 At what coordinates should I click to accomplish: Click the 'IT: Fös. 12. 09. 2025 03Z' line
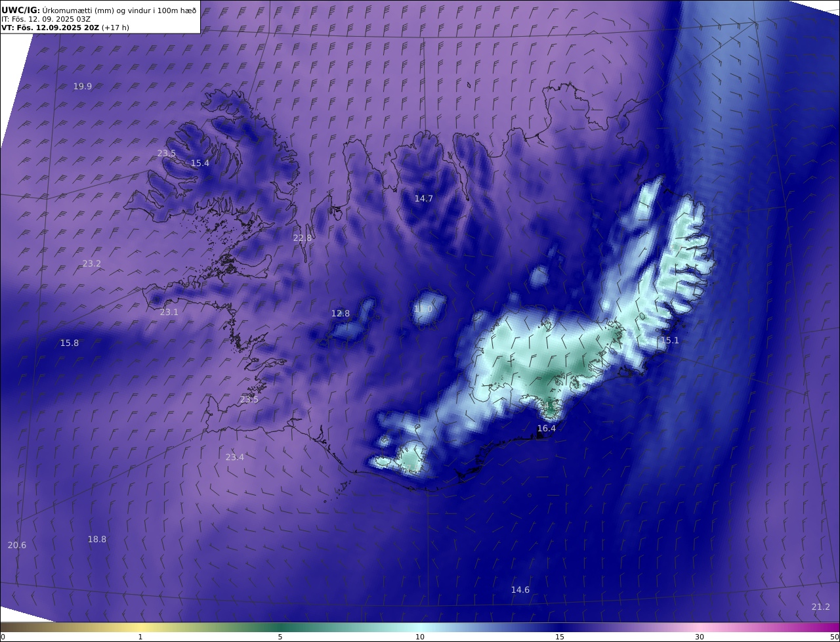pos(46,20)
